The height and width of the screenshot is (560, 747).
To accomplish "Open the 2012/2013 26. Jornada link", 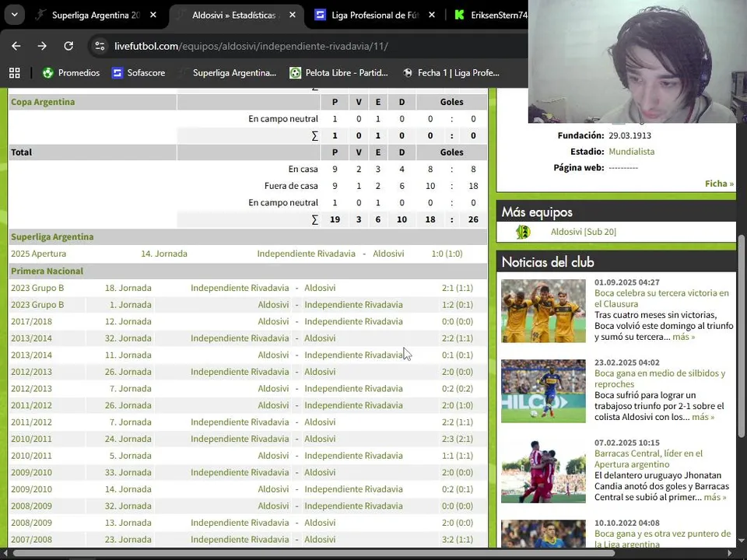I will (x=128, y=372).
